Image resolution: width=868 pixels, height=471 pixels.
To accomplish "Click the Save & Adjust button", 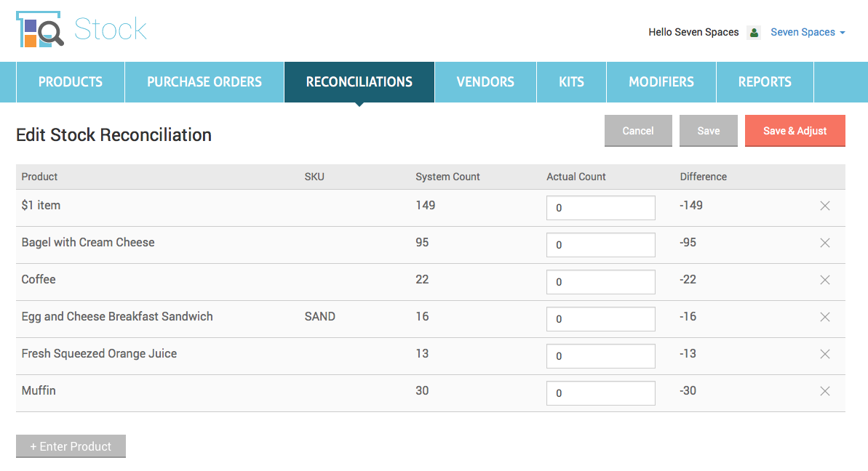I will [x=795, y=131].
